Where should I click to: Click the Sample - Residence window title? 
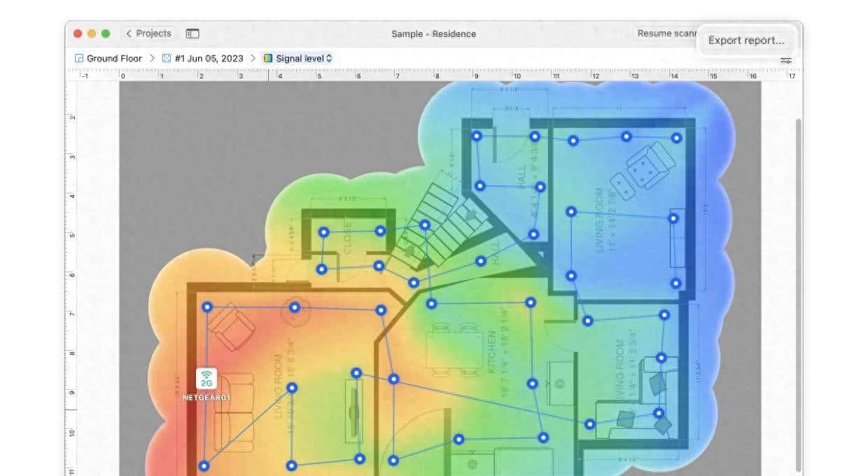pyautogui.click(x=434, y=34)
